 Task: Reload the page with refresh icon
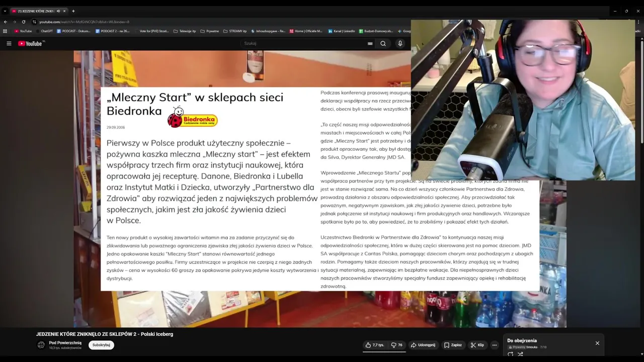23,22
